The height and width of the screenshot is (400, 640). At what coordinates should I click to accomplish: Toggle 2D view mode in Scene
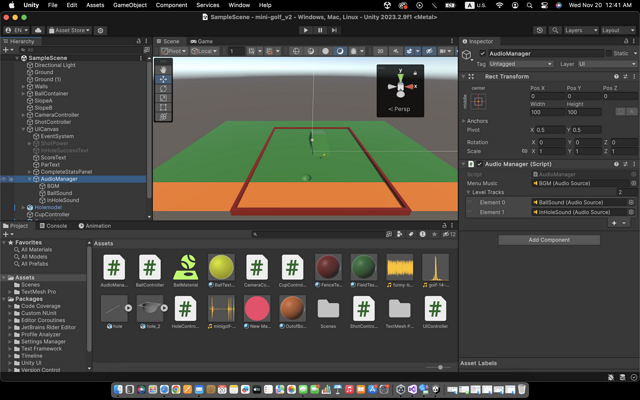(380, 51)
